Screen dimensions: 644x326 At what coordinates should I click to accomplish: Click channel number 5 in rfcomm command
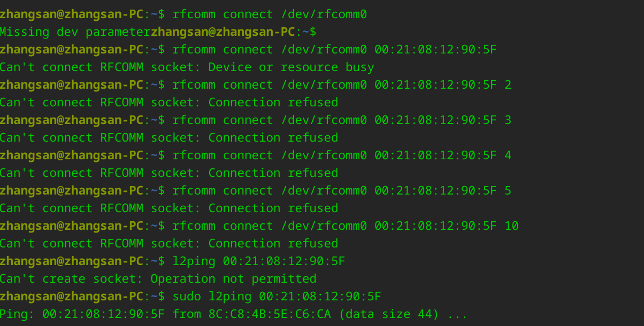pos(508,191)
